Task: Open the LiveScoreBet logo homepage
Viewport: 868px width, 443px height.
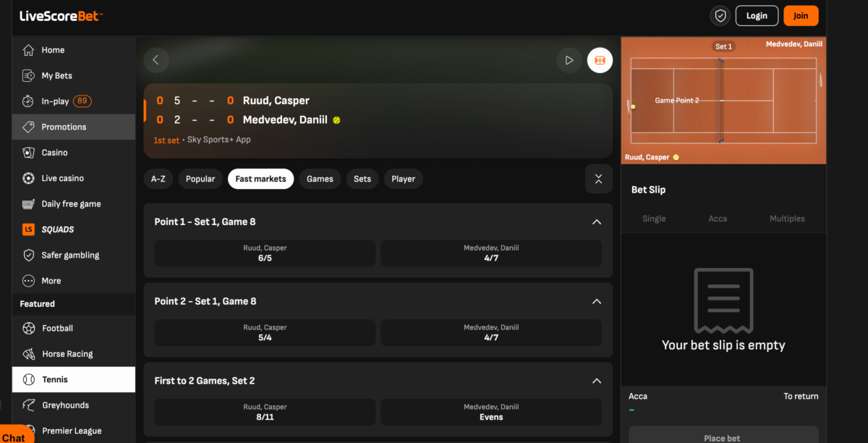Action: [61, 15]
